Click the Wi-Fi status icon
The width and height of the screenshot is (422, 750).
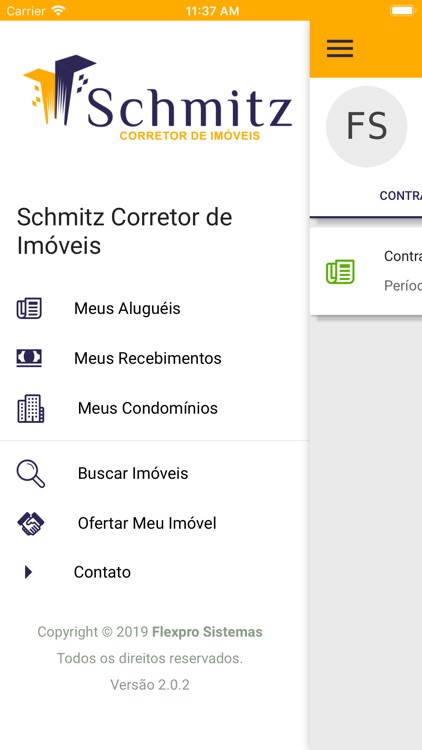pyautogui.click(x=58, y=11)
